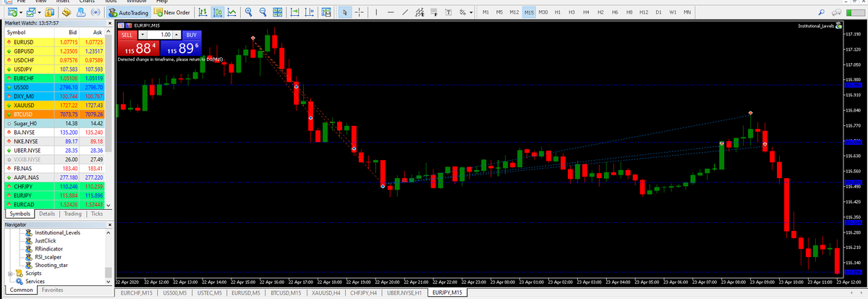The height and width of the screenshot is (299, 868).
Task: Select the trendline drawing tool
Action: coord(405,12)
